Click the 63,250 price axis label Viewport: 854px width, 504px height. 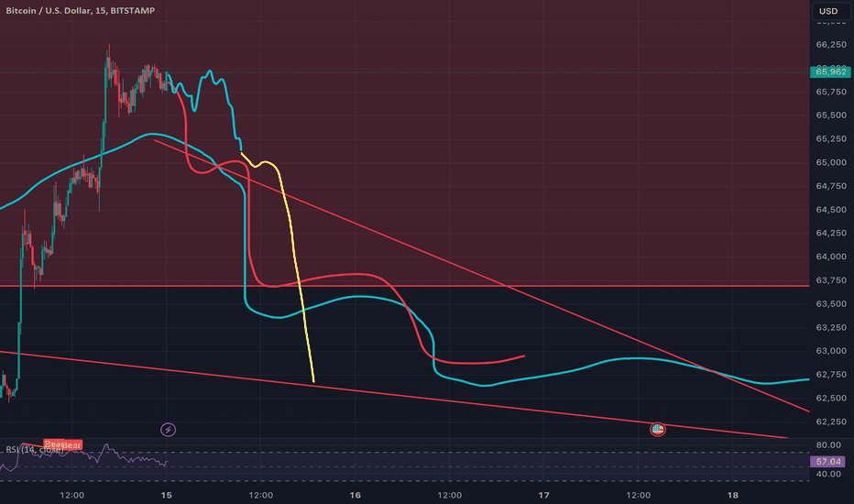[x=830, y=327]
